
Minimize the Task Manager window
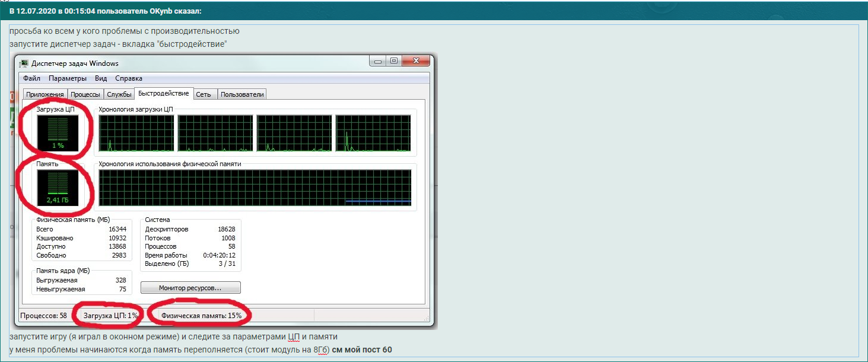[378, 61]
